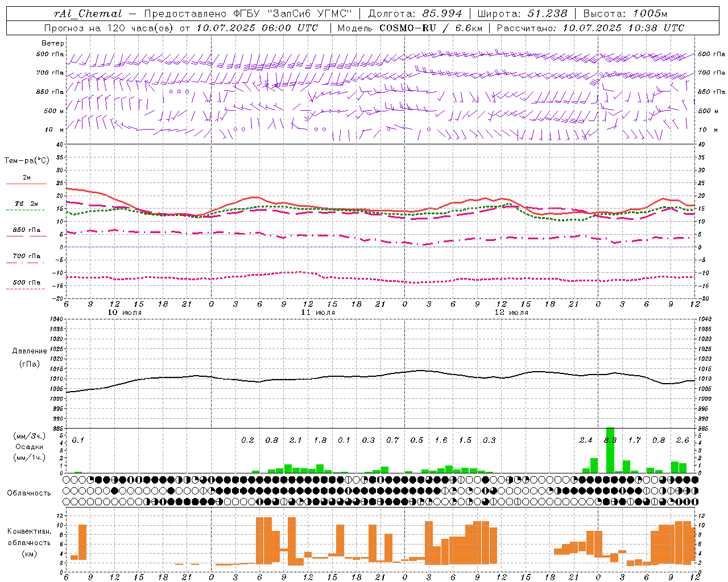This screenshot has width=728, height=582.
Task: Click the precipitation total 0.7
Action: pyautogui.click(x=392, y=440)
